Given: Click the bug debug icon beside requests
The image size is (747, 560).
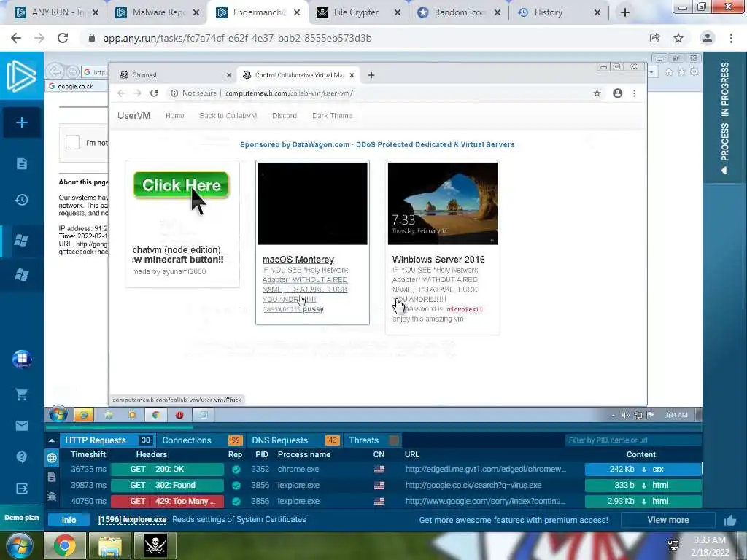Looking at the screenshot, I should point(52,496).
